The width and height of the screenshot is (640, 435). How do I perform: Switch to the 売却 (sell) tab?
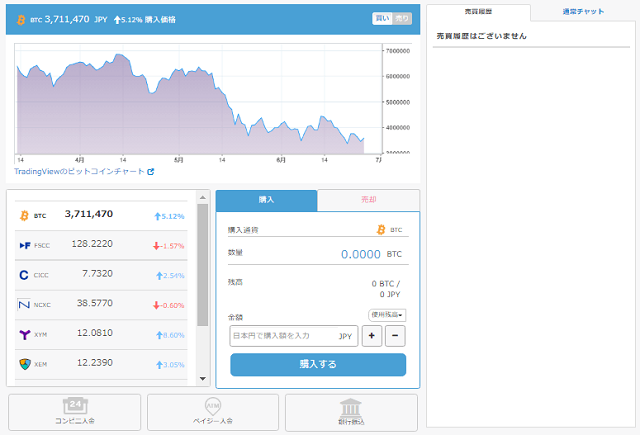tap(368, 200)
